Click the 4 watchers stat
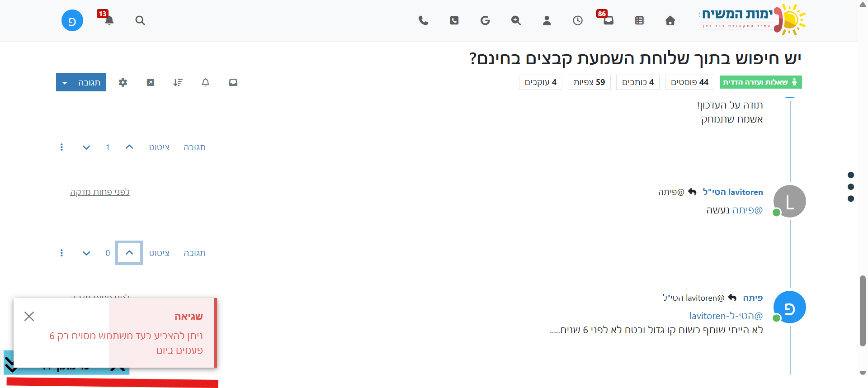This screenshot has width=868, height=388. (x=540, y=82)
